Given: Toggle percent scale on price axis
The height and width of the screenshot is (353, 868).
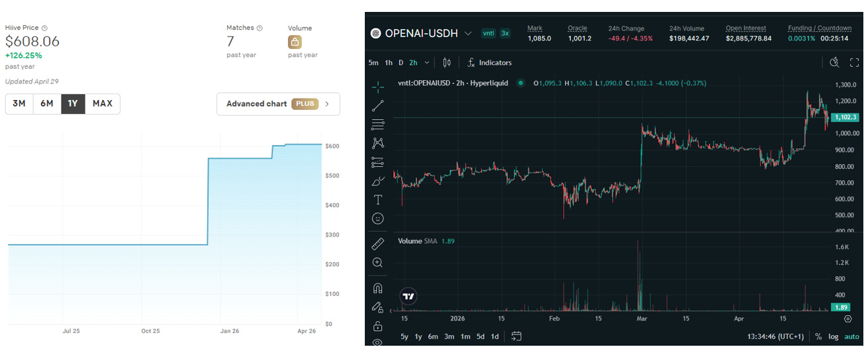Looking at the screenshot, I should pos(818,336).
